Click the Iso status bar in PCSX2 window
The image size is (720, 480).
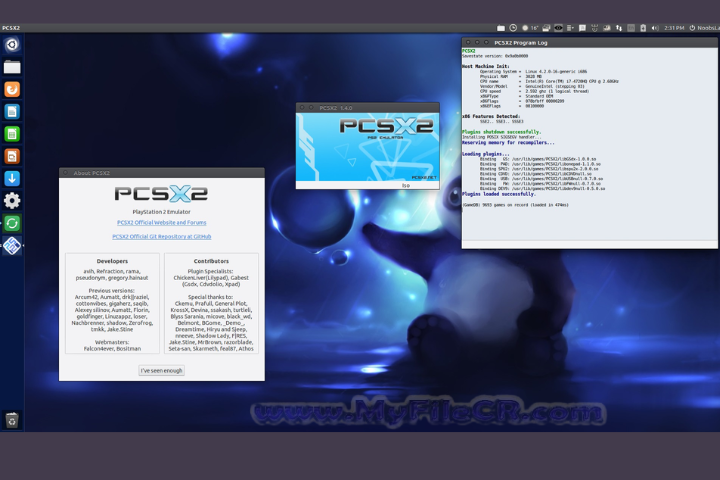point(367,185)
